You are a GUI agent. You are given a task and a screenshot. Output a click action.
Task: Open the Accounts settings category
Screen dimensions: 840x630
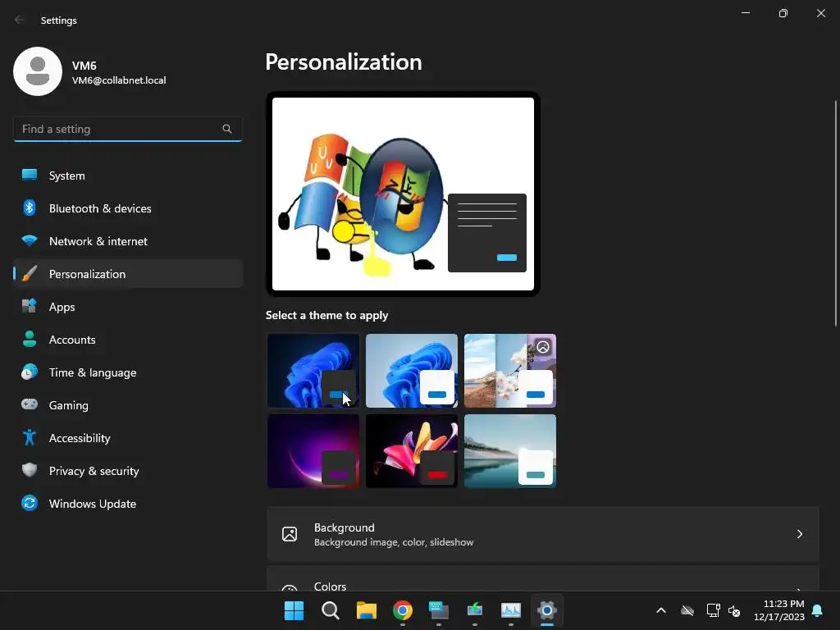point(128,340)
